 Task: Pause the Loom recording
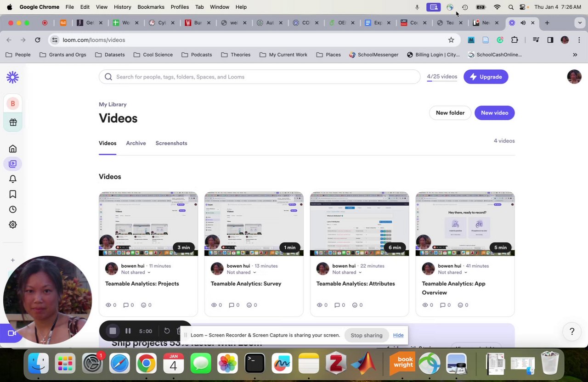[128, 331]
